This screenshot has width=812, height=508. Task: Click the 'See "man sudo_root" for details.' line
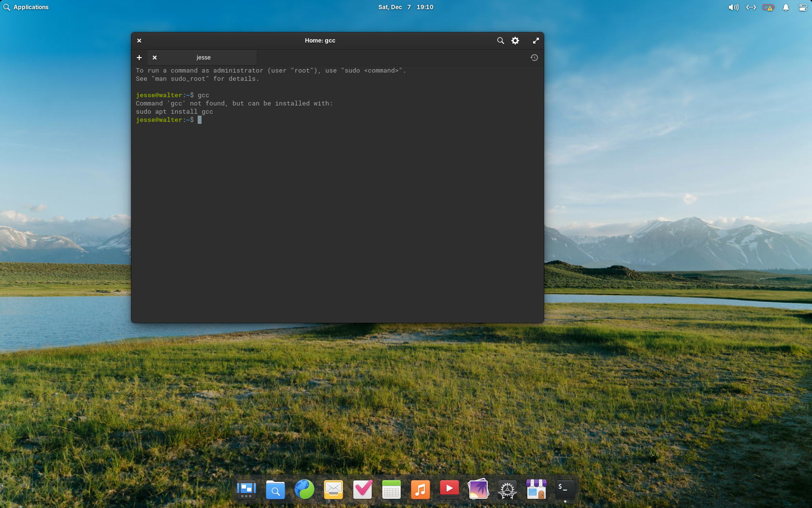tap(198, 79)
